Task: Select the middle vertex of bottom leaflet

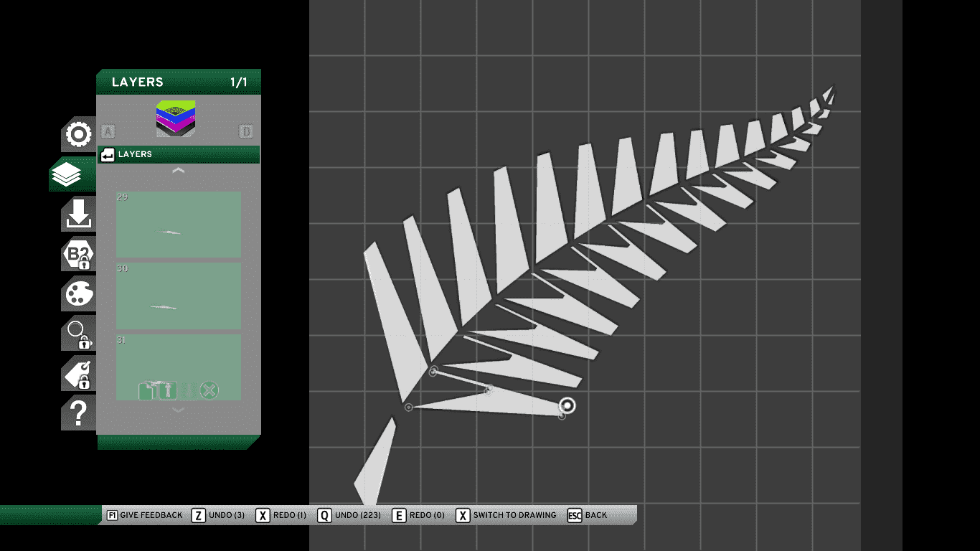Action: (x=489, y=390)
